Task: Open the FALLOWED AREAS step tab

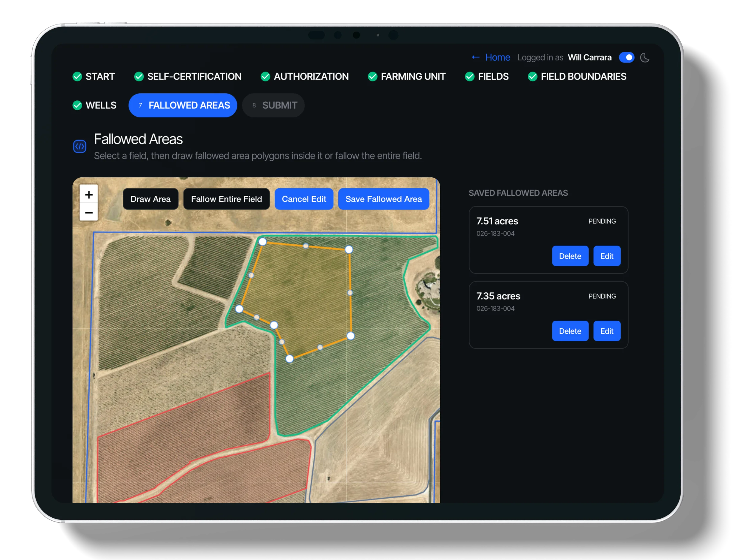Action: click(183, 105)
